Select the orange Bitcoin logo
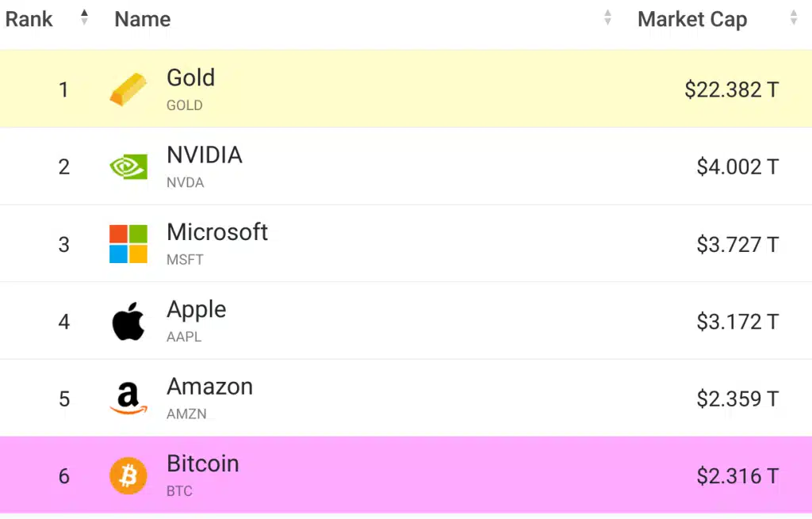 tap(128, 475)
